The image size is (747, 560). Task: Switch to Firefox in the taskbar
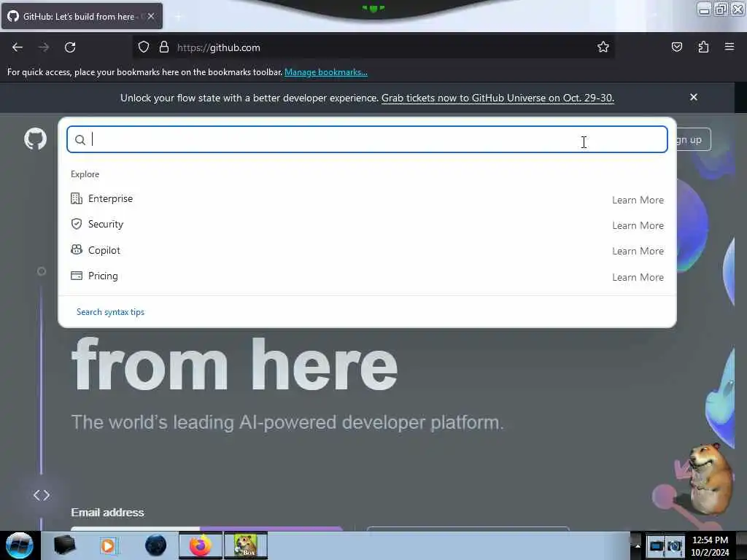coord(201,545)
